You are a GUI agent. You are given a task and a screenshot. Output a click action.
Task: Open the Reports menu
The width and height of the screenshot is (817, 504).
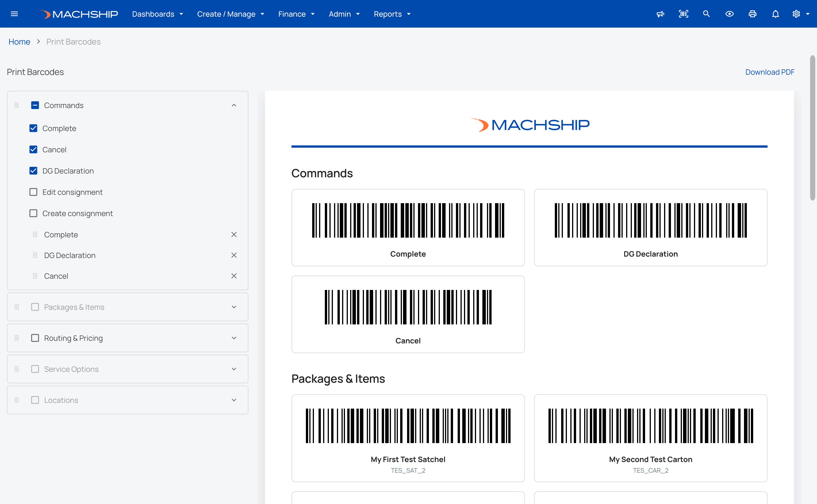point(392,14)
